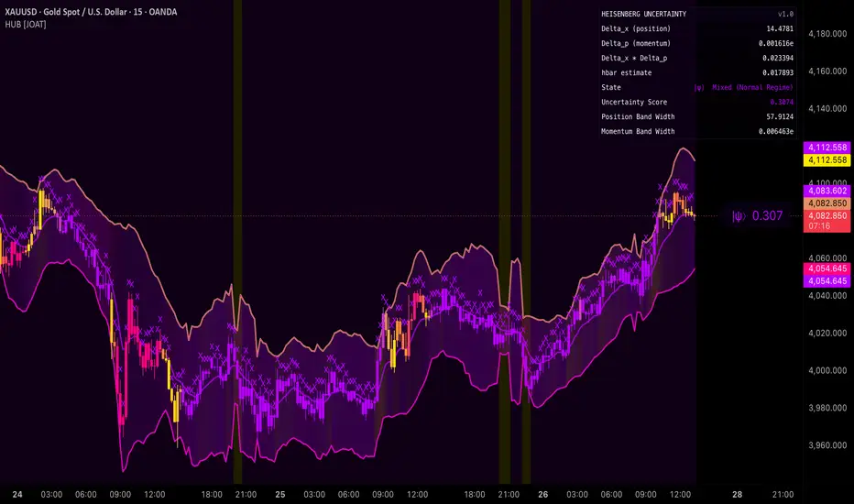Click the yellow 4,112.558 price label
Screen dimensions: 854x504
pyautogui.click(x=827, y=160)
